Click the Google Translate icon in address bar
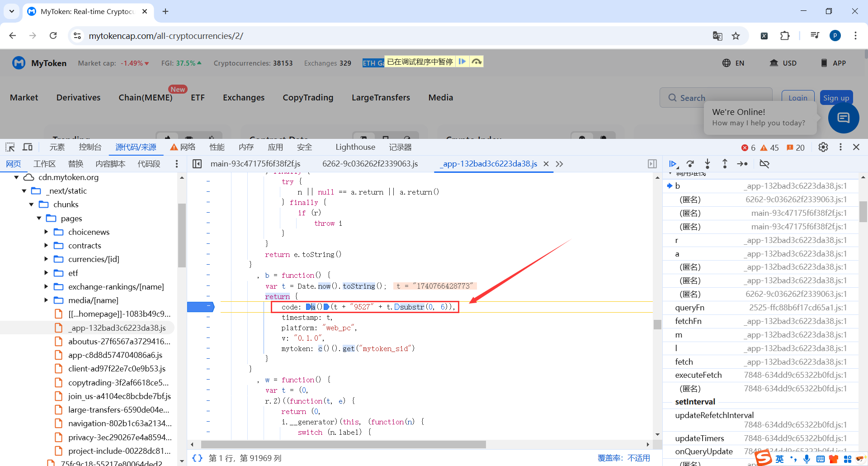This screenshot has height=466, width=868. 717,36
